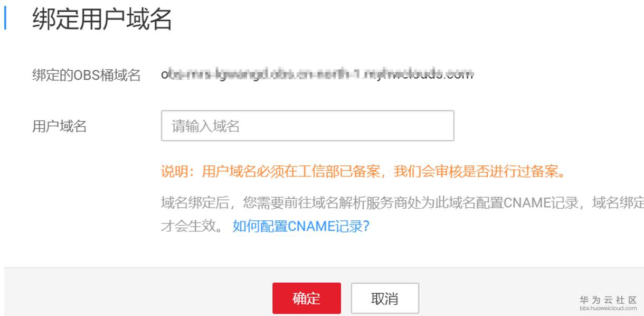Click the 用户域名 field label

click(60, 126)
